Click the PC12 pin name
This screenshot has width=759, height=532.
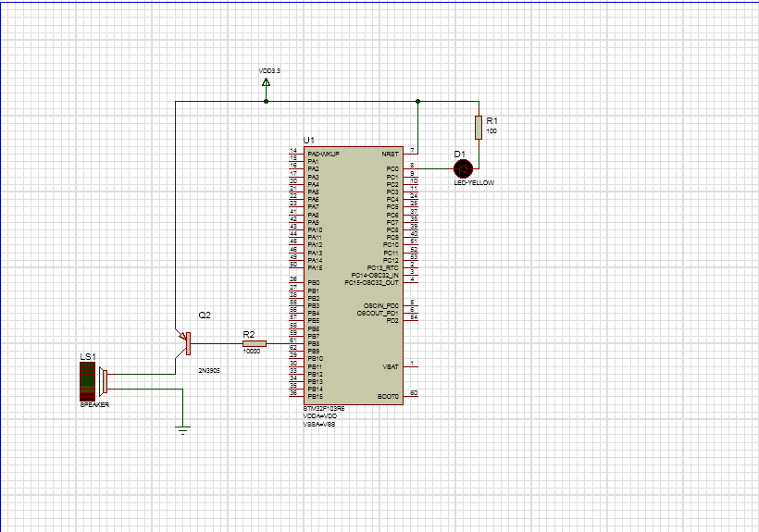point(392,260)
